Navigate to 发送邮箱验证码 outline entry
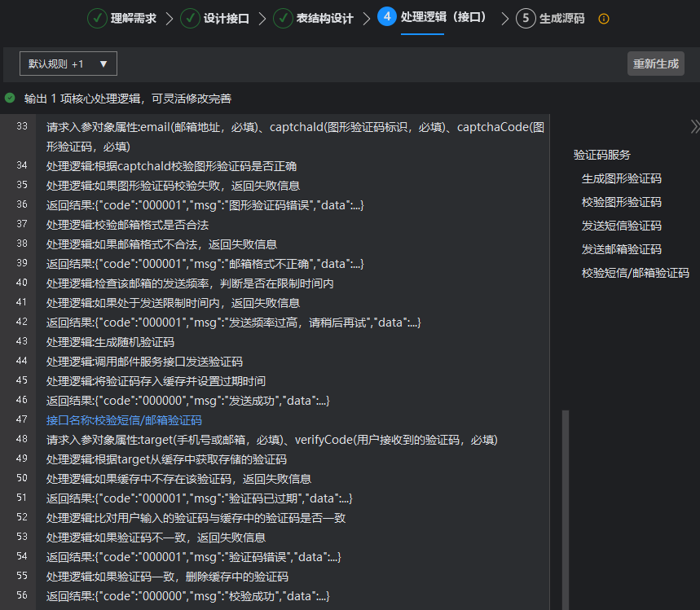This screenshot has width=700, height=610. 621,249
